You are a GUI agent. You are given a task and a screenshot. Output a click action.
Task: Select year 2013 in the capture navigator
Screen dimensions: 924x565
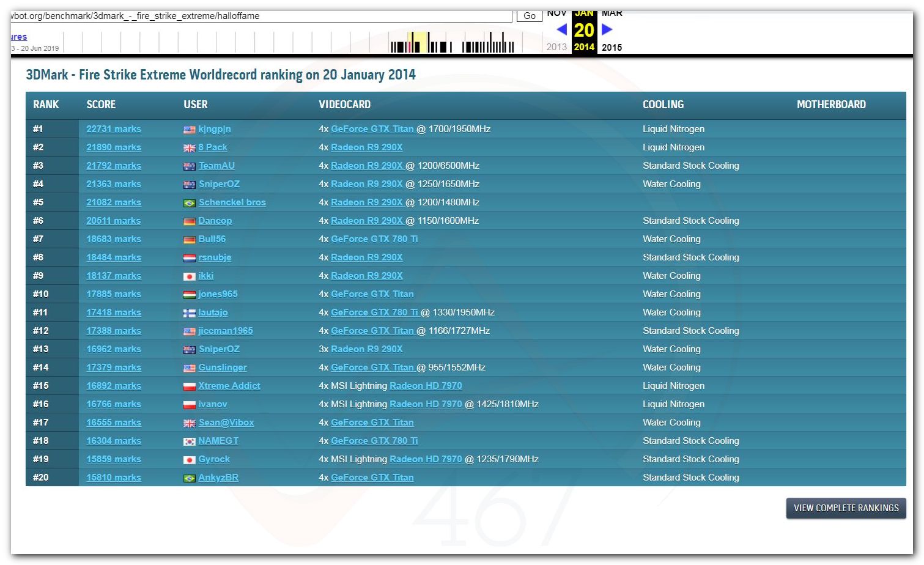556,47
